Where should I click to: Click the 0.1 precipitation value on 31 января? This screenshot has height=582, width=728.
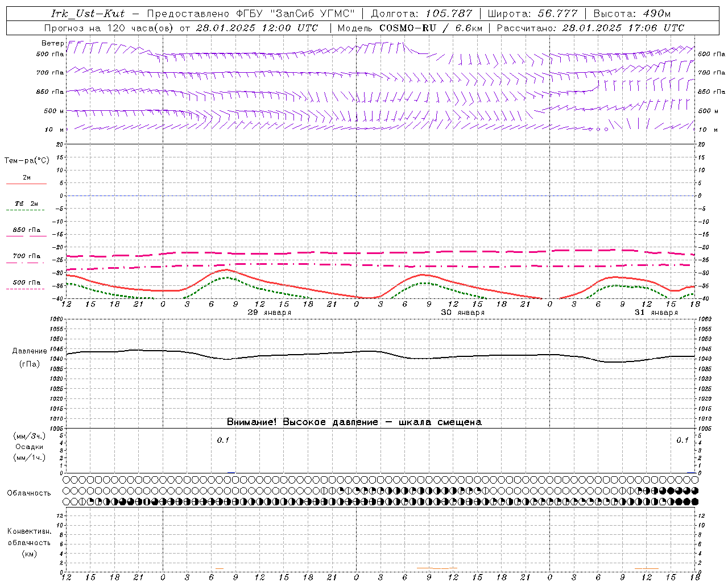[682, 440]
